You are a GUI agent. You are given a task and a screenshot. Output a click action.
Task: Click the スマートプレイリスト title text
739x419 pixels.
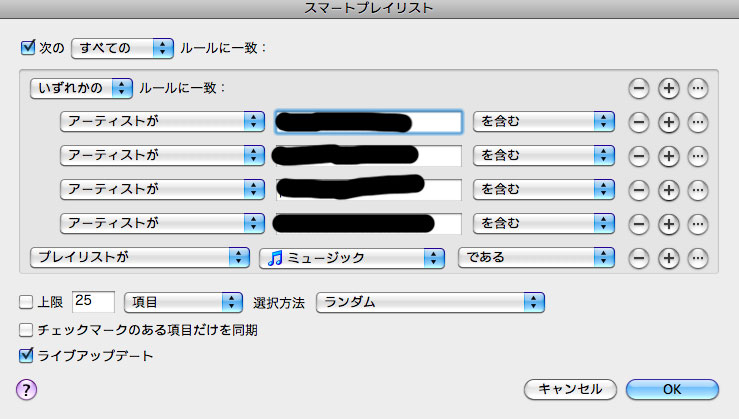point(369,8)
